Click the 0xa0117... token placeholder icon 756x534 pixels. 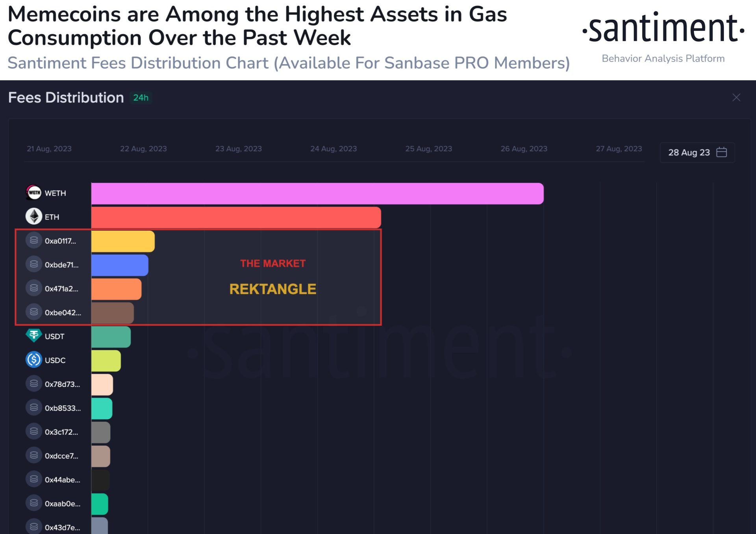[x=34, y=240]
